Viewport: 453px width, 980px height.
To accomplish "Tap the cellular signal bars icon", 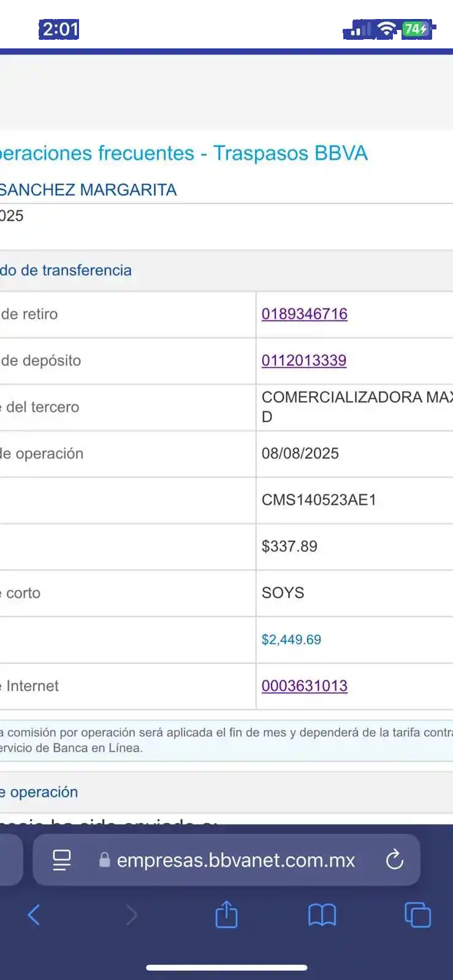I will tap(360, 29).
